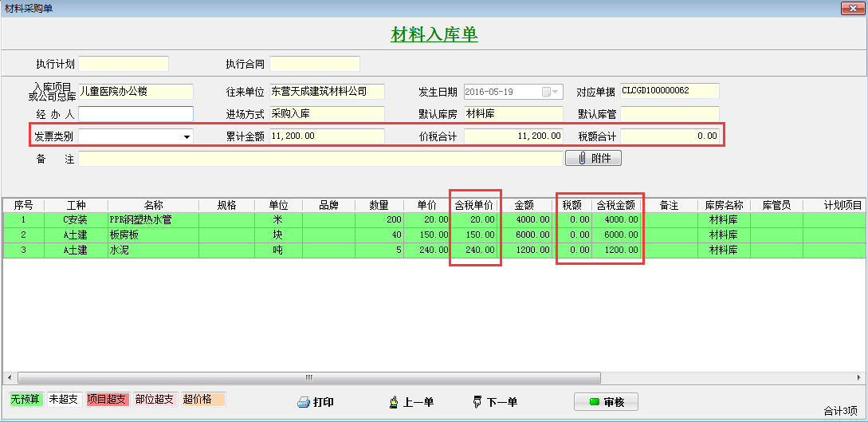Image resolution: width=868 pixels, height=422 pixels.
Task: Open the 发生日期 date picker dropdown
Action: [x=556, y=92]
